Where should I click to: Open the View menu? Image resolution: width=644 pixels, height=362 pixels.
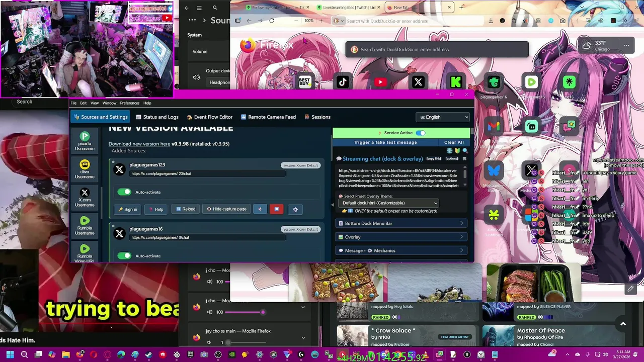click(94, 103)
